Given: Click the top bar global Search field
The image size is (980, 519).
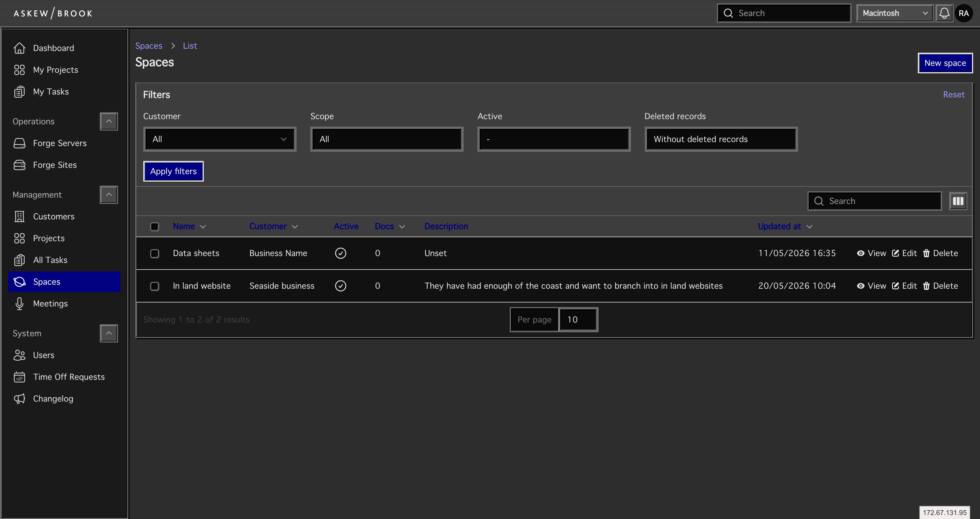Looking at the screenshot, I should (784, 13).
